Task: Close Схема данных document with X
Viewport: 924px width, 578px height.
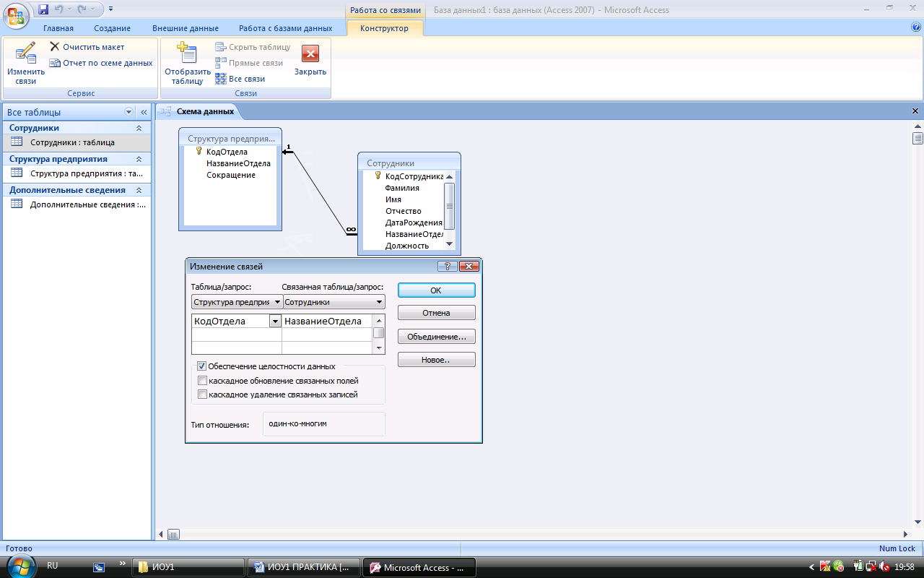Action: click(x=915, y=112)
